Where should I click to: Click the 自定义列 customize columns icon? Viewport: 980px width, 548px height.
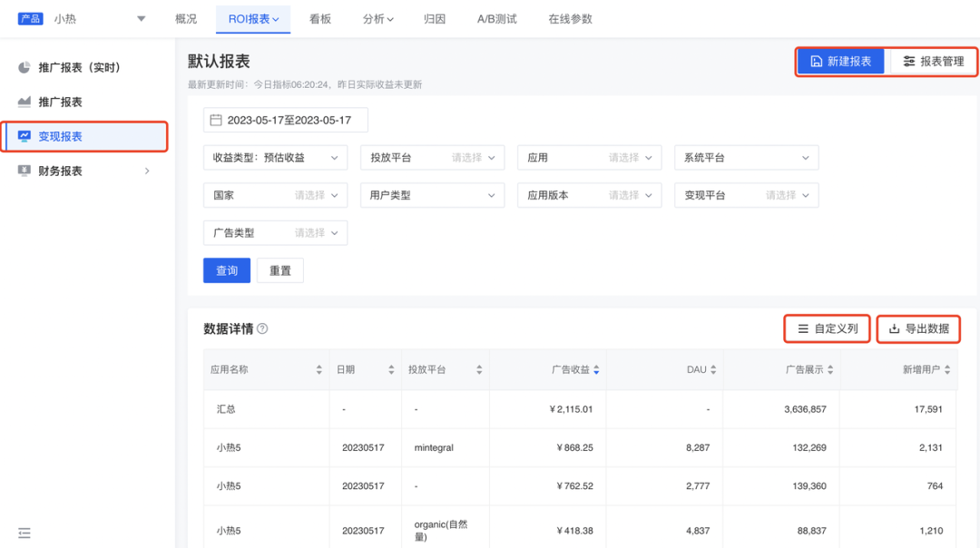pyautogui.click(x=802, y=328)
